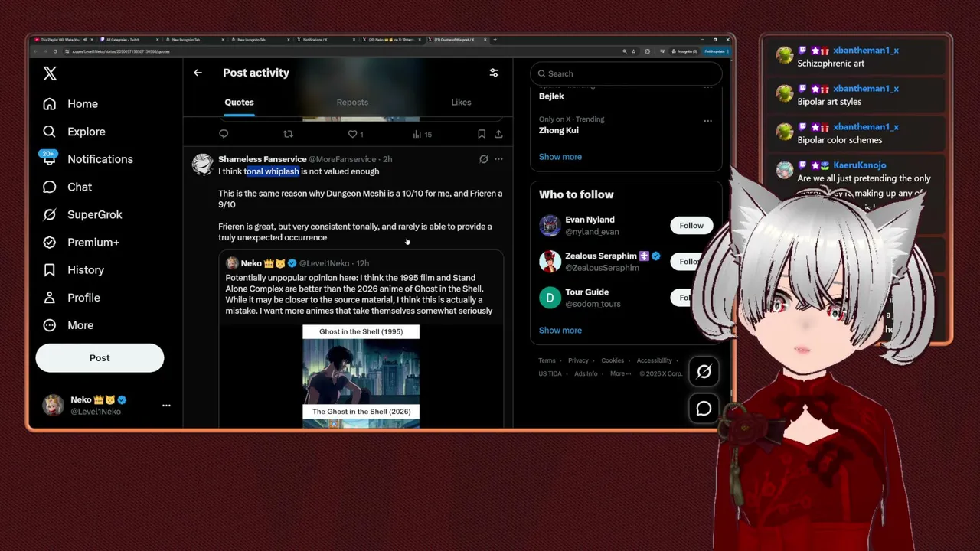The width and height of the screenshot is (980, 551).
Task: Click xbantheman1_x on Schizophrenic art chat message
Action: 865,51
